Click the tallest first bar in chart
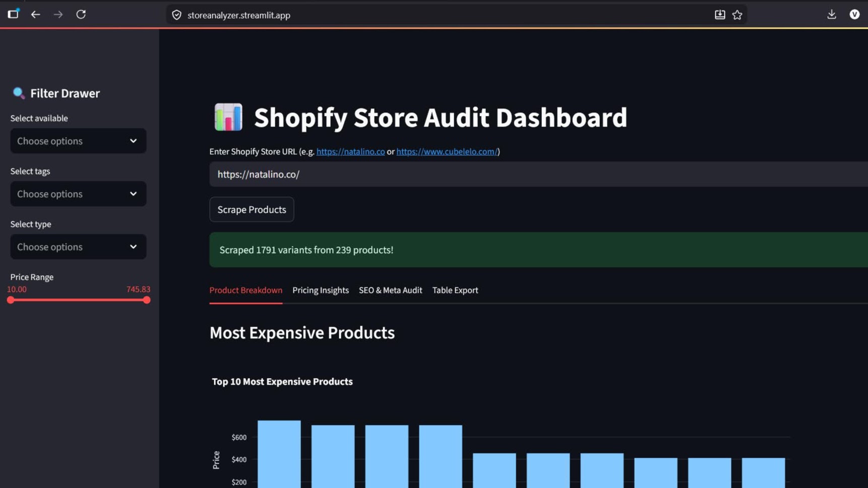The width and height of the screenshot is (868, 488). pyautogui.click(x=279, y=454)
